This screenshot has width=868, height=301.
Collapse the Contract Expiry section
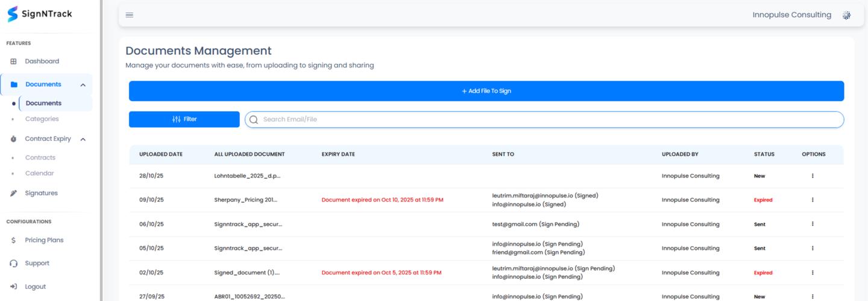(83, 139)
